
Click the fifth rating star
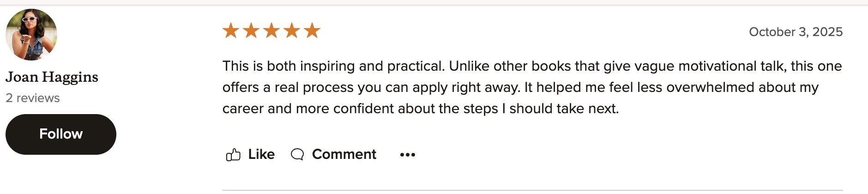click(x=312, y=30)
